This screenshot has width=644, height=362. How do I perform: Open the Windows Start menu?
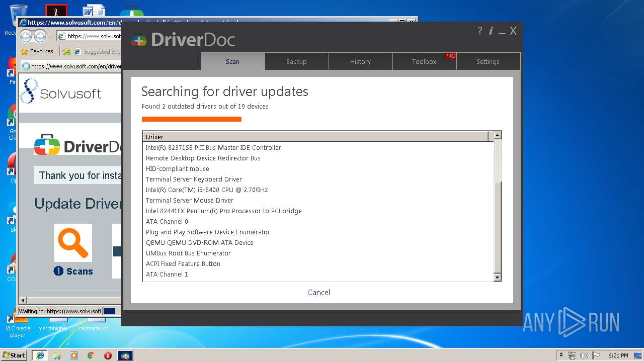tap(14, 355)
